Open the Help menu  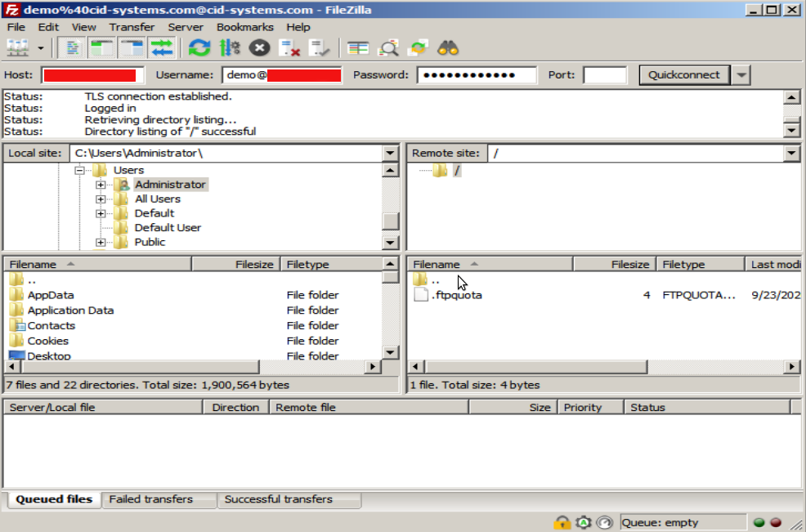click(x=298, y=27)
